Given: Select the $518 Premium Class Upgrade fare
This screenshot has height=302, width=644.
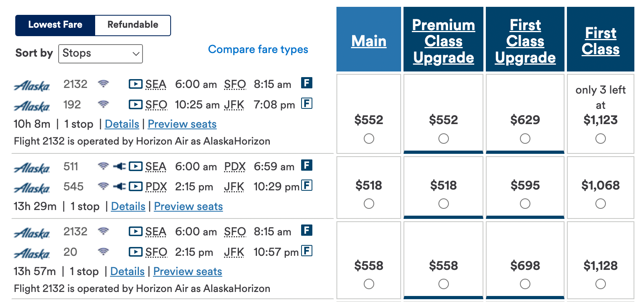Looking at the screenshot, I should [443, 204].
